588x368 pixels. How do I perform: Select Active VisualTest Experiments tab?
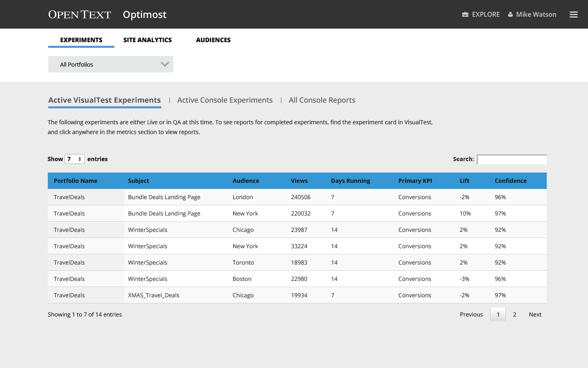[x=105, y=100]
